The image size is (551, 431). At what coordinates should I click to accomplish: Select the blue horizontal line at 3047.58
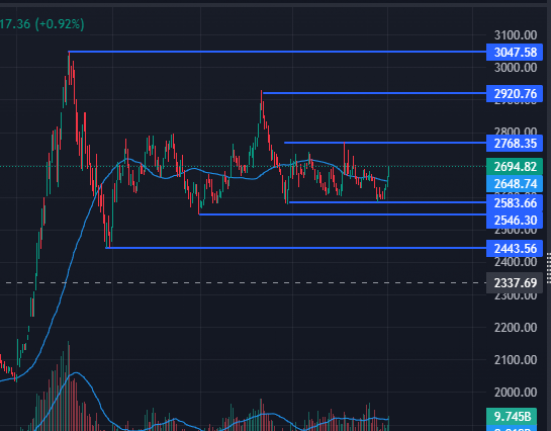278,52
